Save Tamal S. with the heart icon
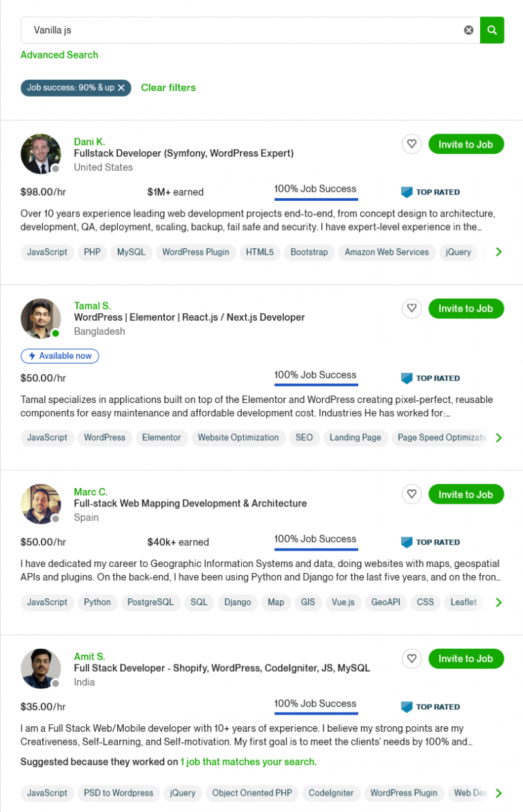The height and width of the screenshot is (812, 523). click(x=411, y=308)
